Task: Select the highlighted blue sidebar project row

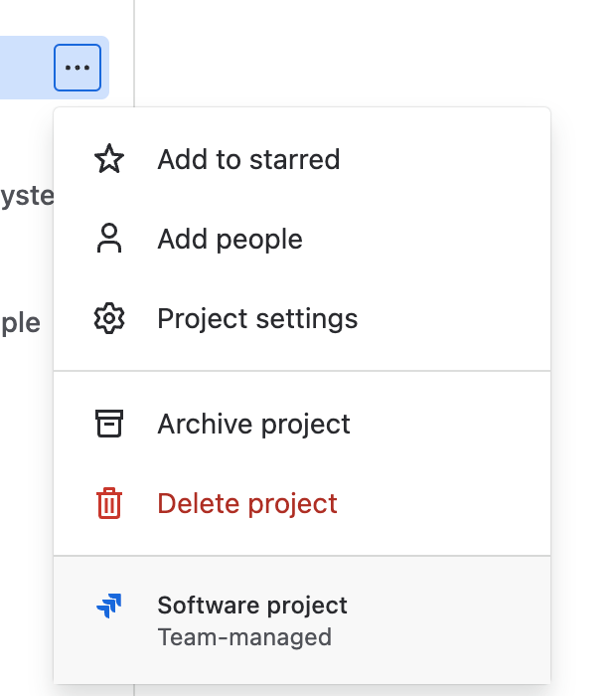Action: click(25, 68)
